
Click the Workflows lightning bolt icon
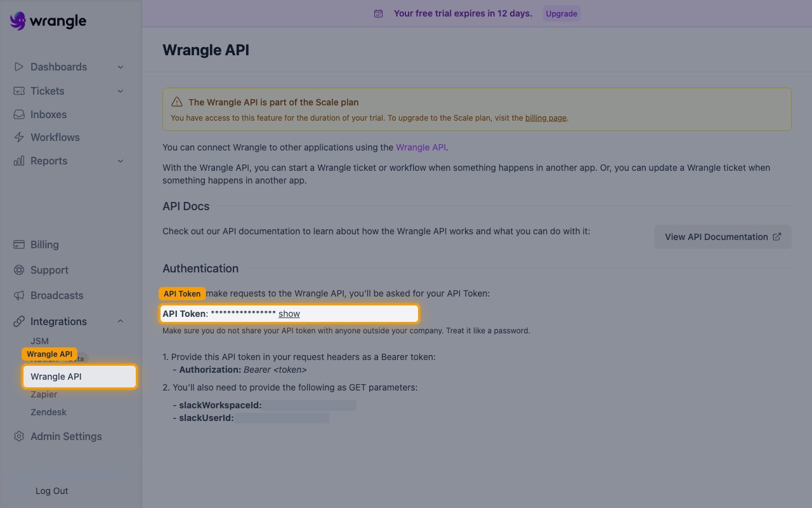pyautogui.click(x=19, y=137)
